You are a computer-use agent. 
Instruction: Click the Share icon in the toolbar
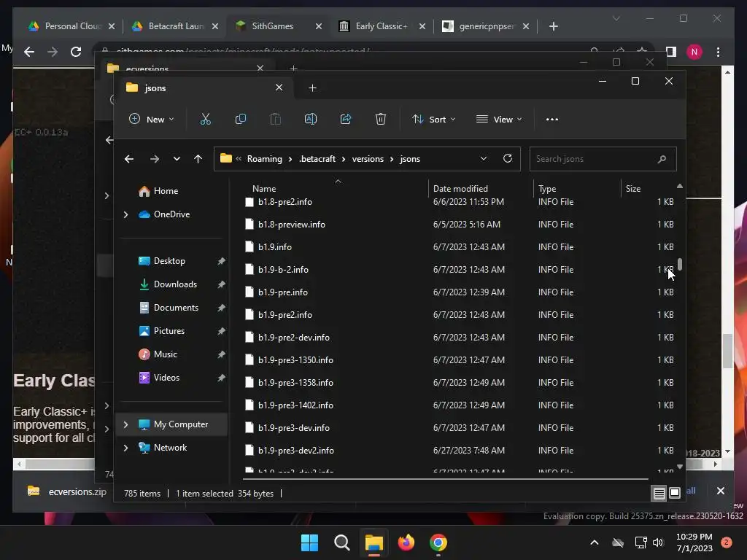[x=345, y=119]
